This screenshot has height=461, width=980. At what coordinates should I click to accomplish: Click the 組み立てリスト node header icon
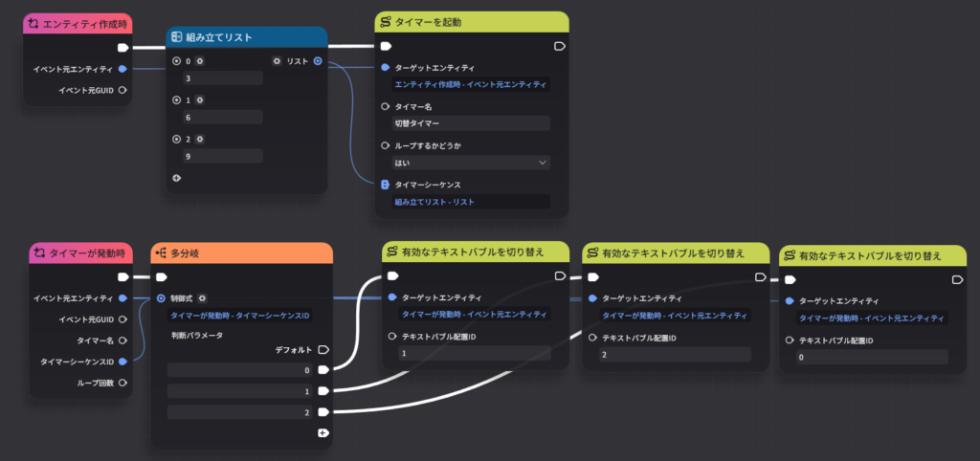pyautogui.click(x=176, y=37)
